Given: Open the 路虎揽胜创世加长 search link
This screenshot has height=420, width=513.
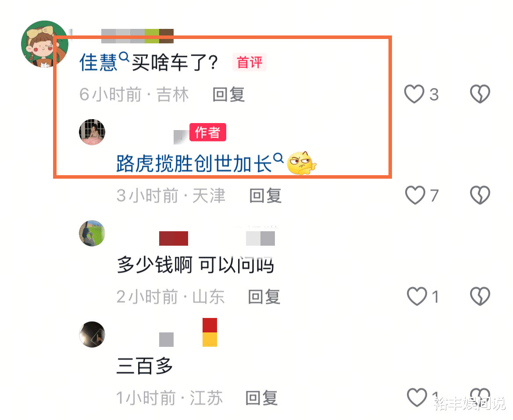Looking at the screenshot, I should click(x=194, y=164).
